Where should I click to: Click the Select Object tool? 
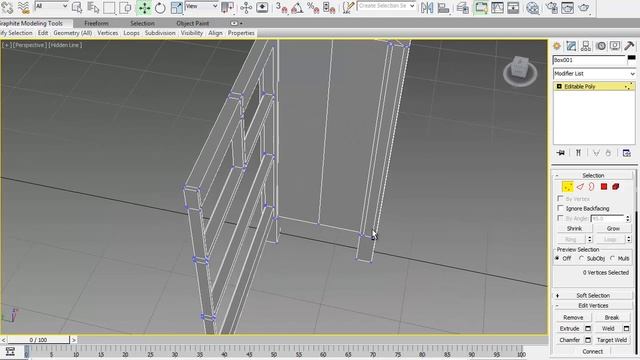77,7
